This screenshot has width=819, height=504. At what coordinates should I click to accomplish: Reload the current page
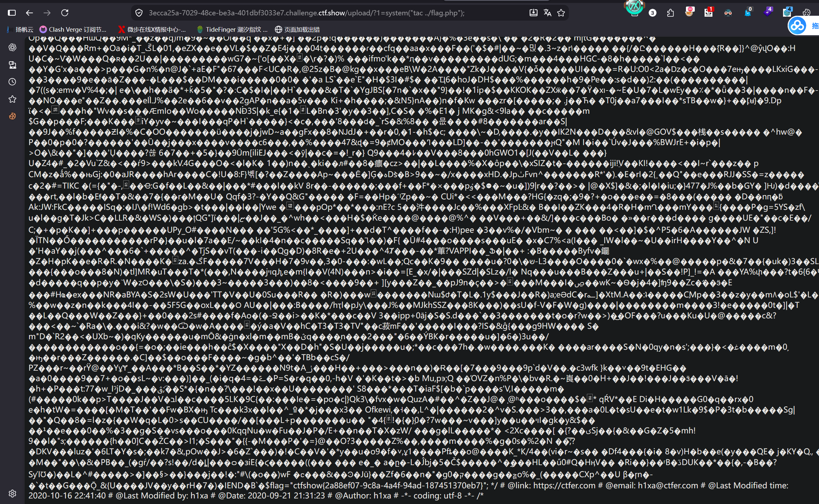[65, 13]
